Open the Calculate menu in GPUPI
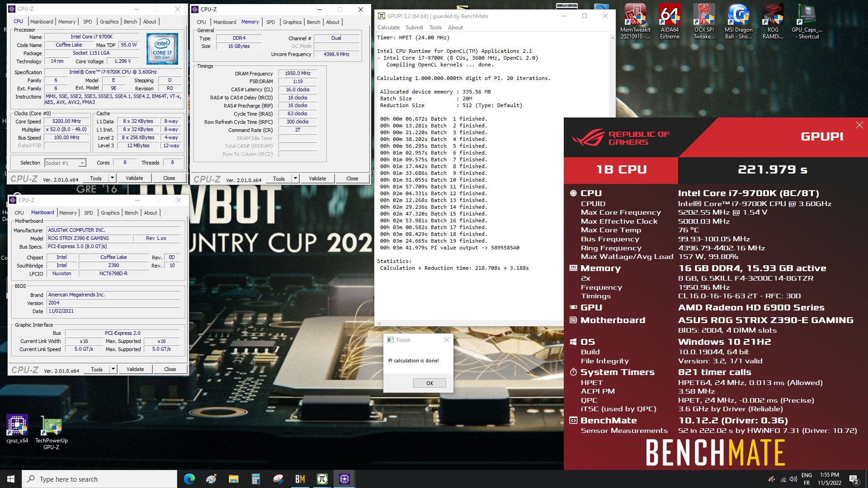 389,28
